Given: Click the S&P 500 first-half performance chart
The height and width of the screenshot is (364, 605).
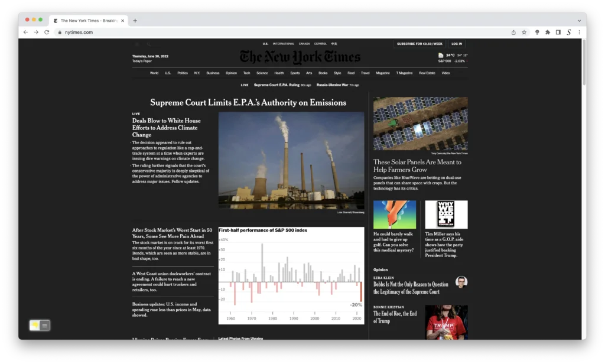Looking at the screenshot, I should pyautogui.click(x=291, y=275).
